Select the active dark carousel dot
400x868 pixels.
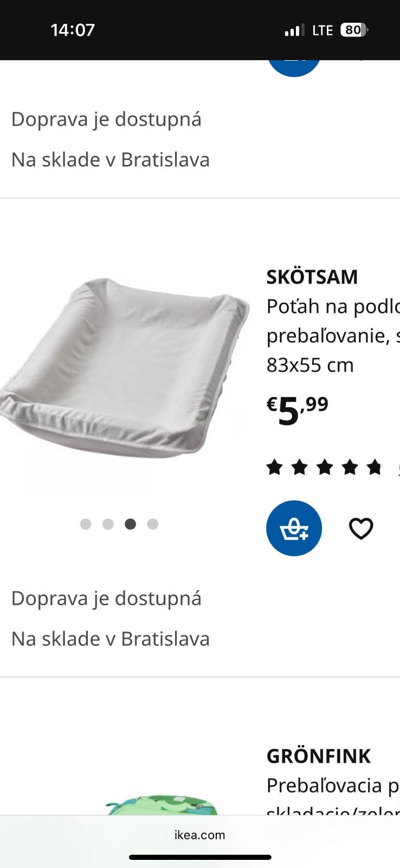[130, 524]
